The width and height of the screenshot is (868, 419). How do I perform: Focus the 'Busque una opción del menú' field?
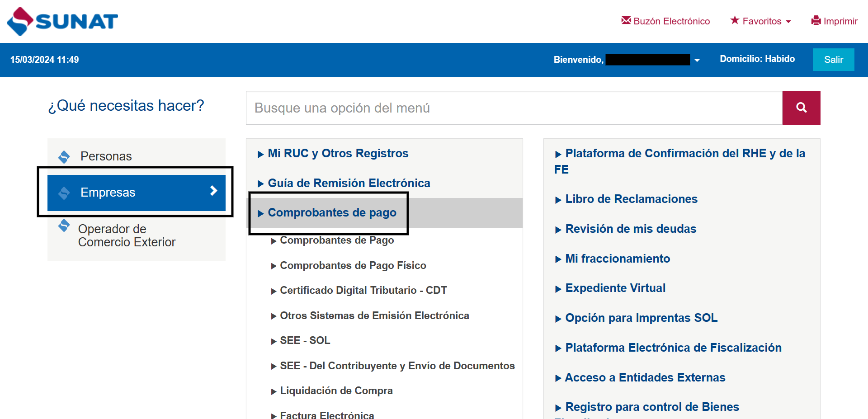click(514, 108)
